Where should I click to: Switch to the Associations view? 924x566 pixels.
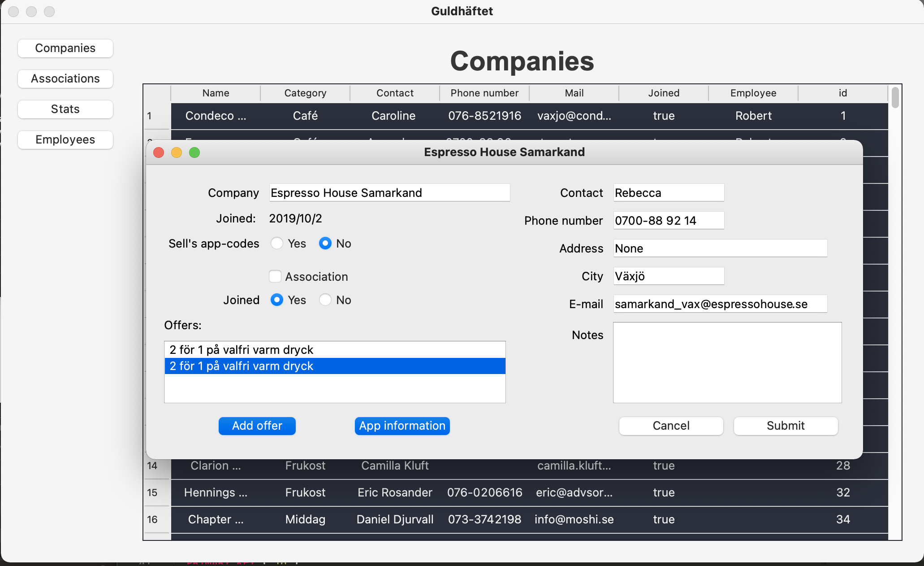click(65, 79)
